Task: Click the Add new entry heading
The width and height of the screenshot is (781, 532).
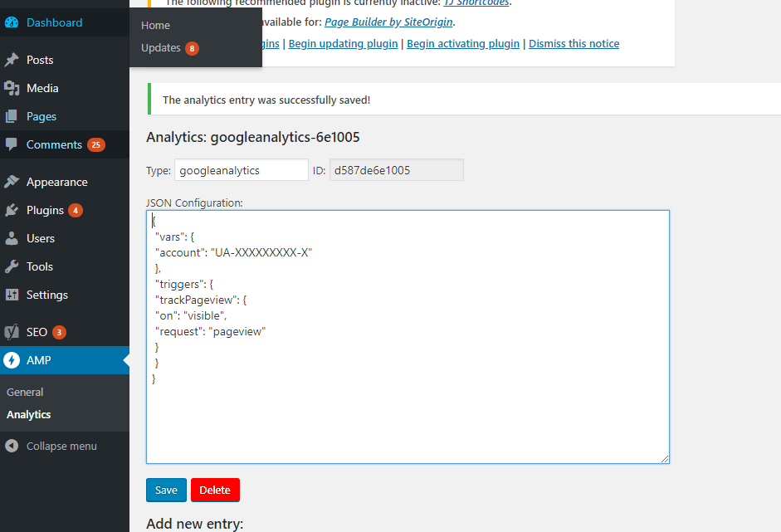Action: click(x=195, y=524)
